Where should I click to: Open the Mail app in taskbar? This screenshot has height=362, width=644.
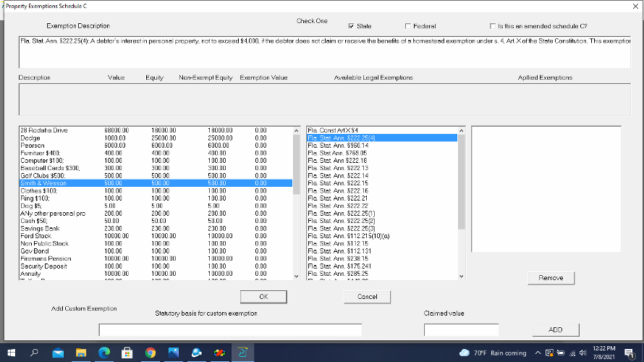(58, 353)
